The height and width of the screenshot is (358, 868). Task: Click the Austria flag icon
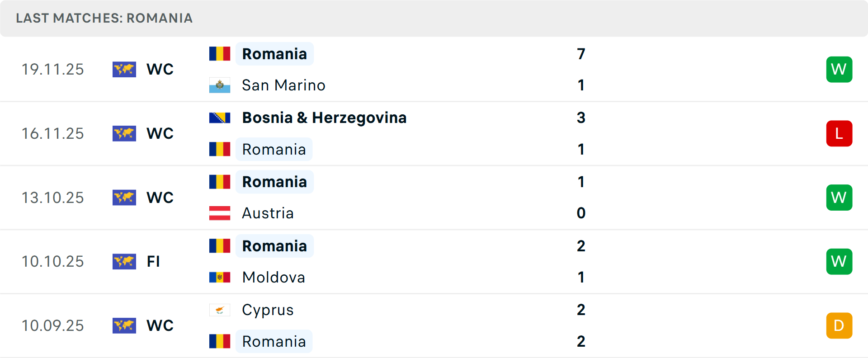click(x=219, y=213)
